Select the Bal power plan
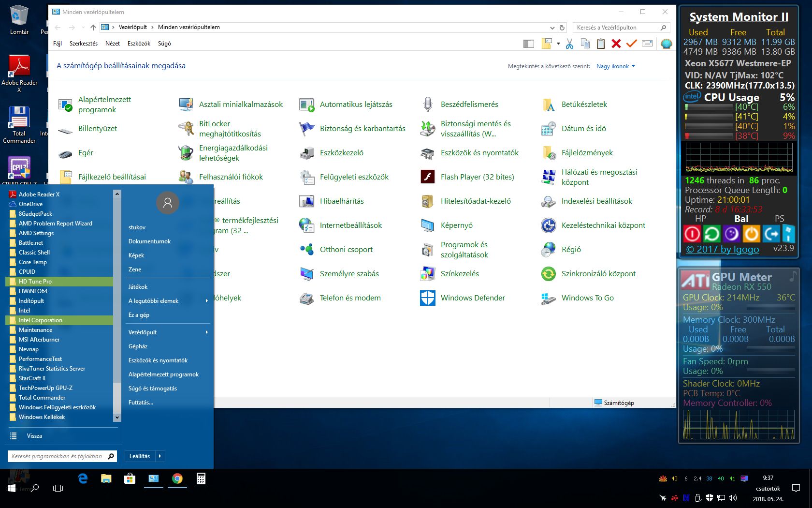812x508 pixels. (x=741, y=219)
